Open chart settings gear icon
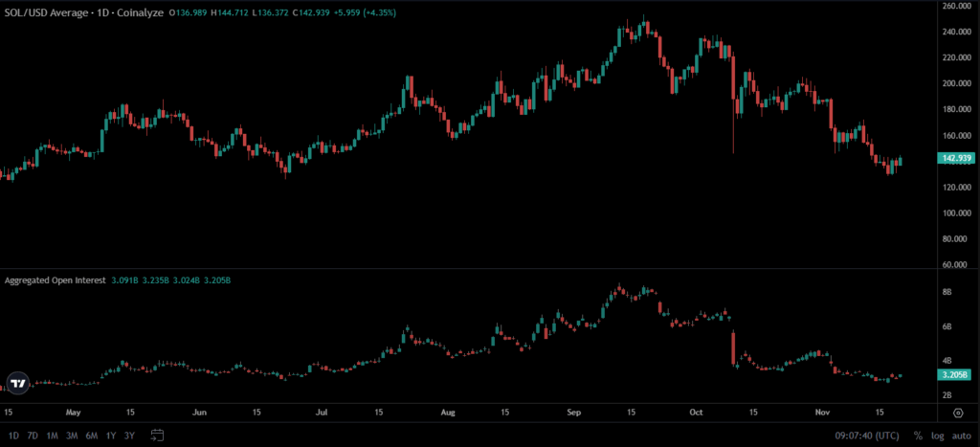 958,413
